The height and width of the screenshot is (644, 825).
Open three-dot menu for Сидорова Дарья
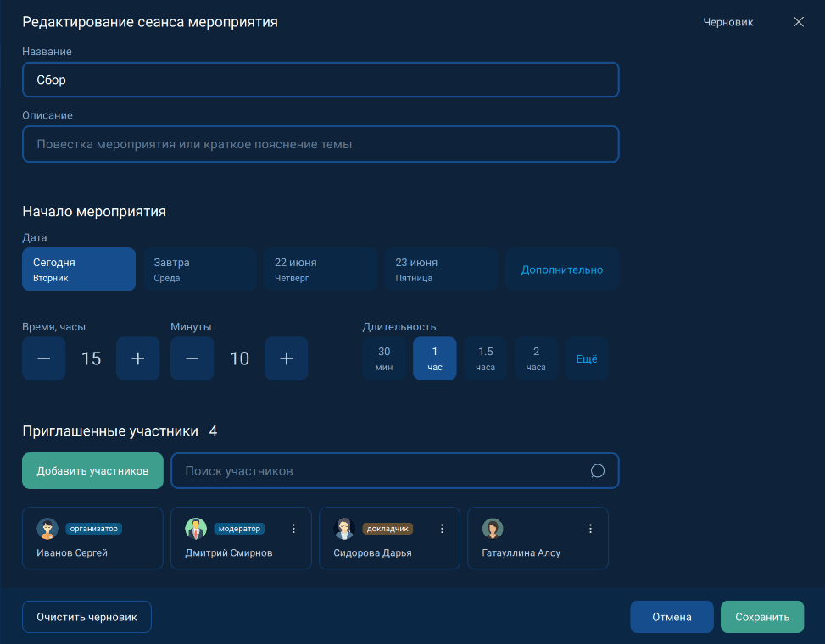[442, 529]
